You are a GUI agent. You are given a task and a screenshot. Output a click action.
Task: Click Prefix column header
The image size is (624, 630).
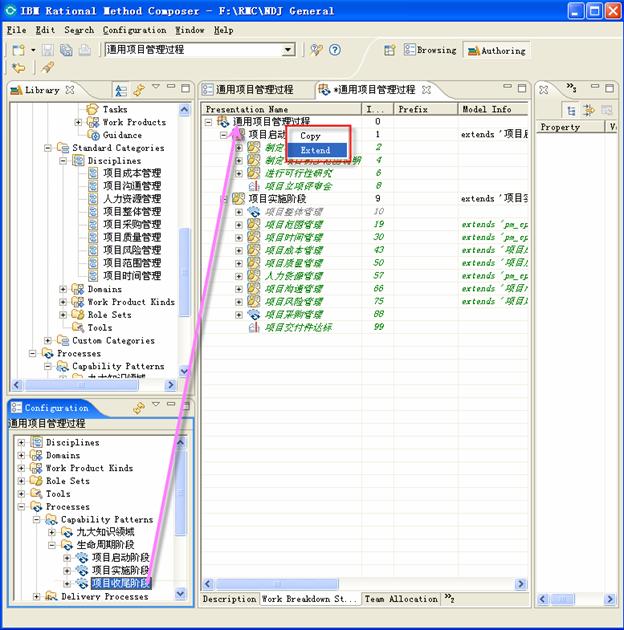tap(426, 109)
